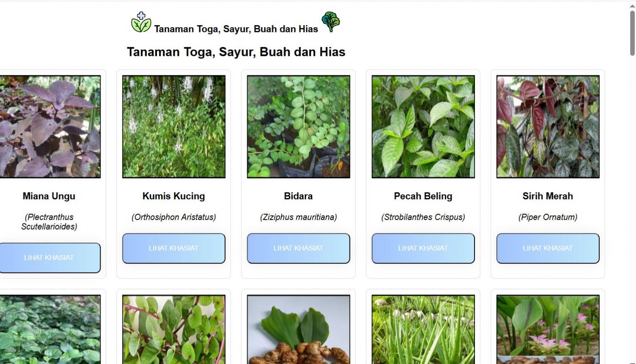Click the Sirih Merah plant name heading
The image size is (636, 364).
(x=548, y=196)
